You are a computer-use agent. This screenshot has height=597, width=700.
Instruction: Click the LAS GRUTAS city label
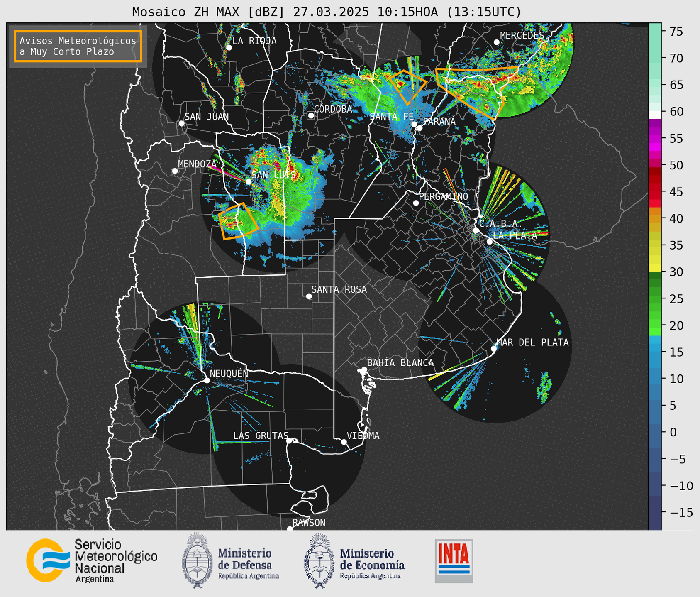pyautogui.click(x=261, y=436)
